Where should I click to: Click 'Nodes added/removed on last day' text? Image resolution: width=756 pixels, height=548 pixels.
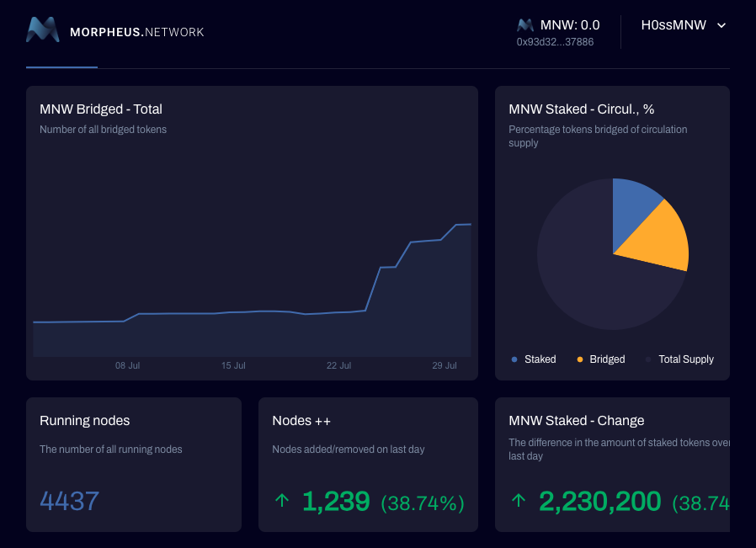(348, 450)
